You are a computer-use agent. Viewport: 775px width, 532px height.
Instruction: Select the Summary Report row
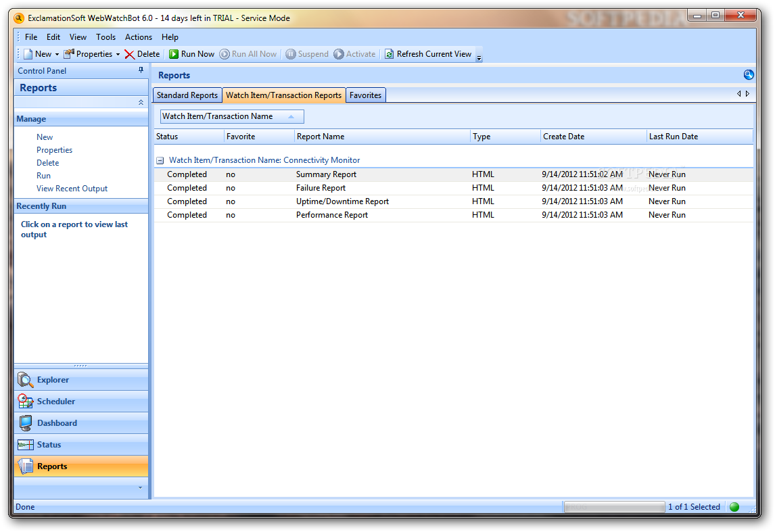454,174
